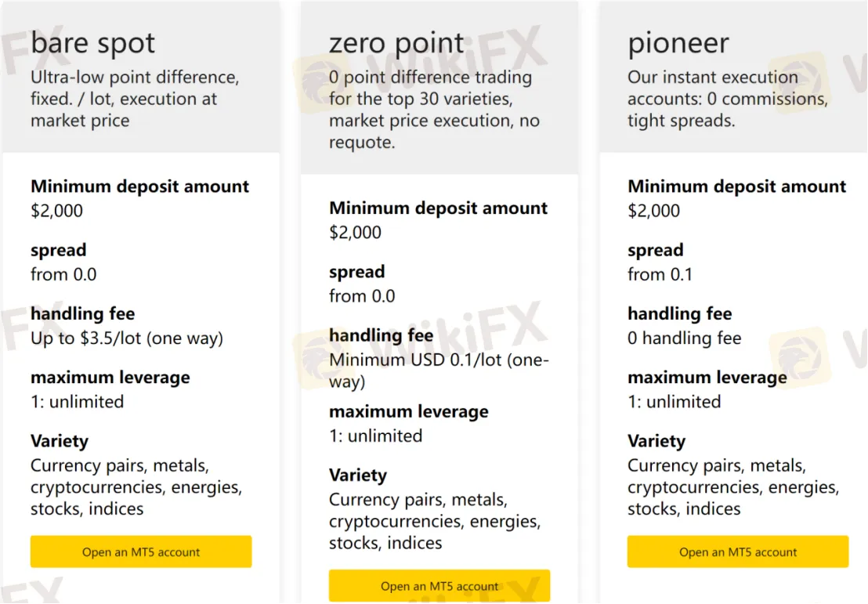Click the bare spot "maximum leverage" label

click(x=110, y=378)
